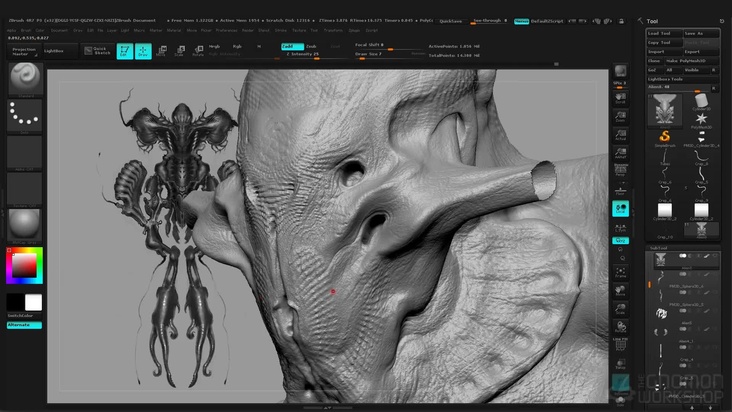Viewport: 732px width, 412px height.
Task: Click the BPR render icon
Action: pyautogui.click(x=620, y=71)
